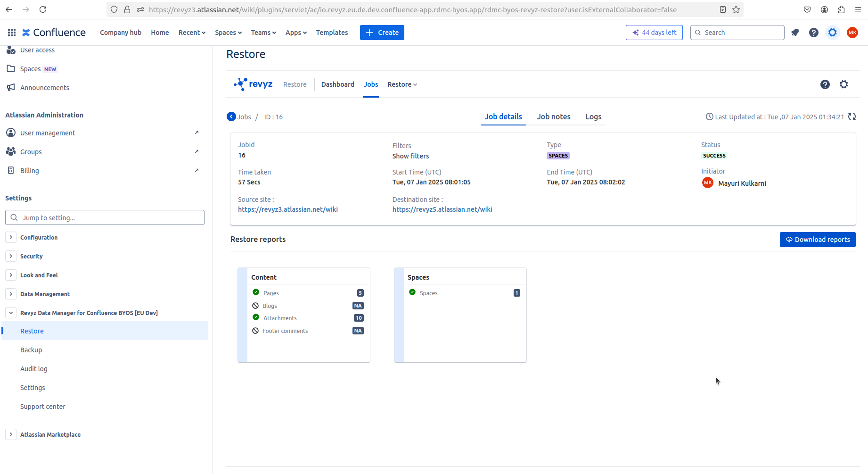The height and width of the screenshot is (474, 868).
Task: Open the Confluence settings gear icon
Action: point(833,33)
